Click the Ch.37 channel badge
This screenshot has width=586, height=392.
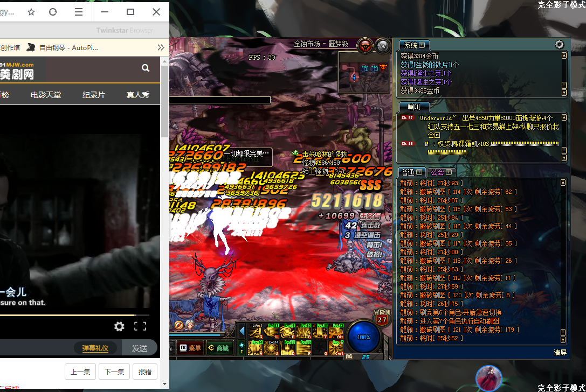[x=408, y=117]
